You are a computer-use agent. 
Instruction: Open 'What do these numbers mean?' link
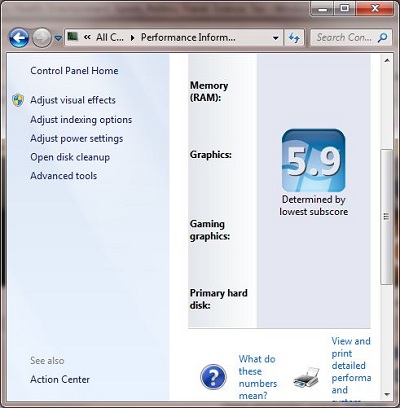click(257, 377)
